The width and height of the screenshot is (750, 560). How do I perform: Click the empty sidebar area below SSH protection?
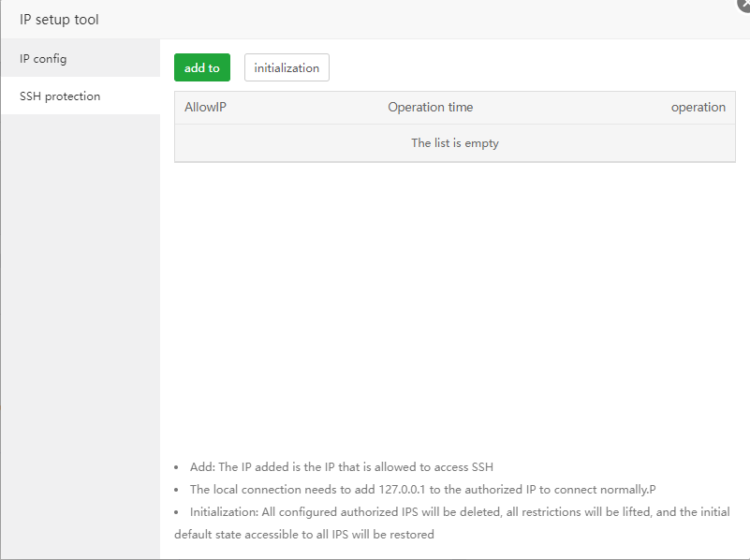point(80,328)
